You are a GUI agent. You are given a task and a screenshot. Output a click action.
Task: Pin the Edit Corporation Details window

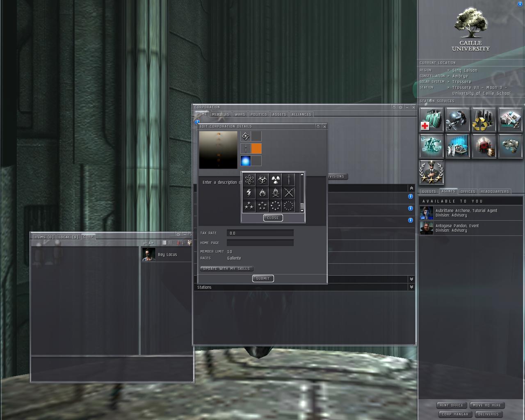point(318,126)
